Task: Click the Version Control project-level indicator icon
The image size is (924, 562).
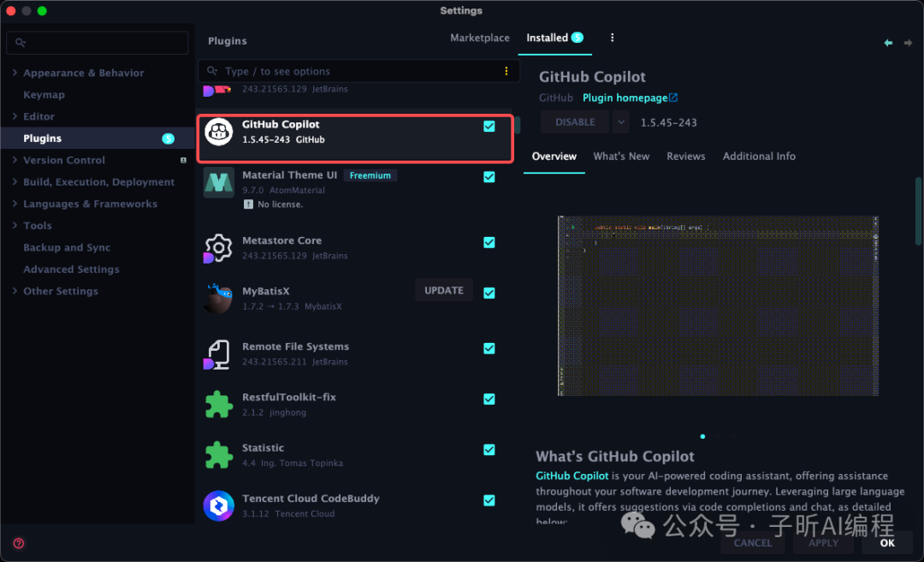Action: point(183,160)
